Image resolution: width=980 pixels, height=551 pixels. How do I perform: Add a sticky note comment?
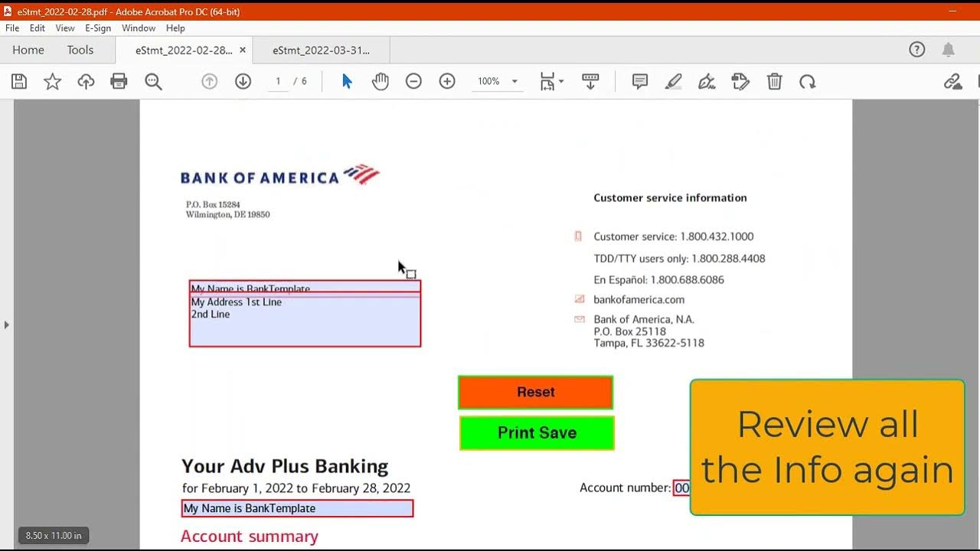640,81
